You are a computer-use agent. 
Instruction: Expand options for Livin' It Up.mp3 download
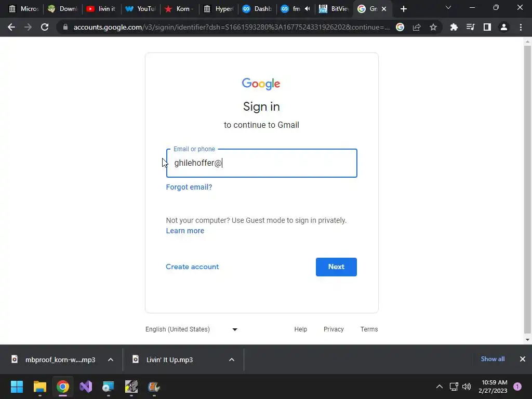232,360
